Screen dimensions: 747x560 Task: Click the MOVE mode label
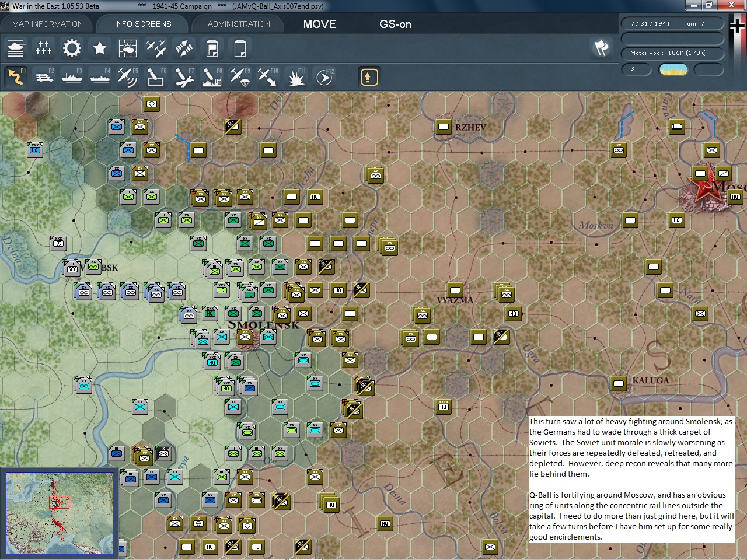click(319, 24)
